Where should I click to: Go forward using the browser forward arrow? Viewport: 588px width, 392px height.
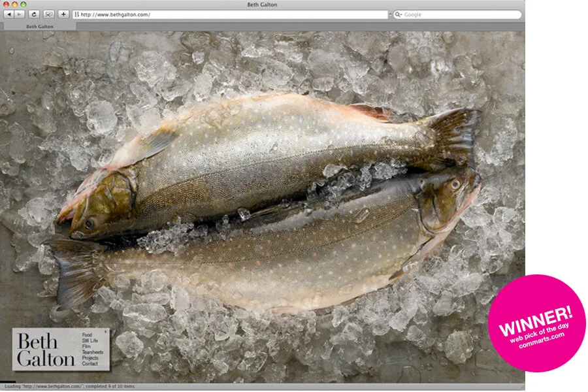pyautogui.click(x=20, y=14)
